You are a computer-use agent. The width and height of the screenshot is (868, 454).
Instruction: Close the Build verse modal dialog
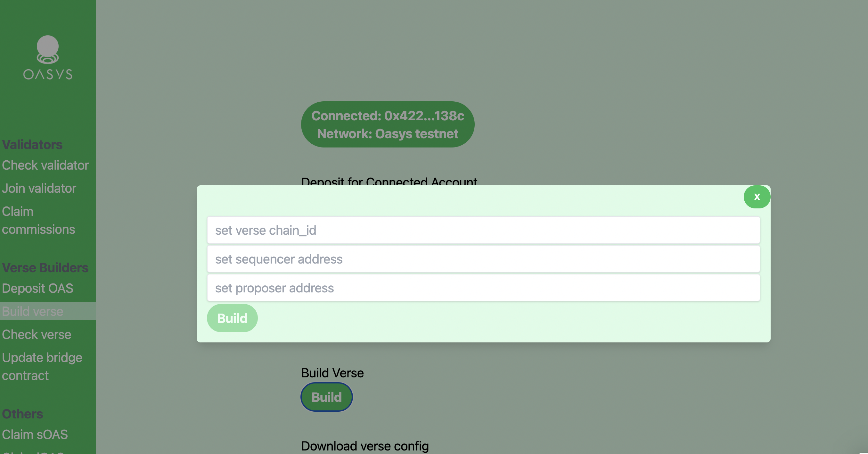(757, 197)
